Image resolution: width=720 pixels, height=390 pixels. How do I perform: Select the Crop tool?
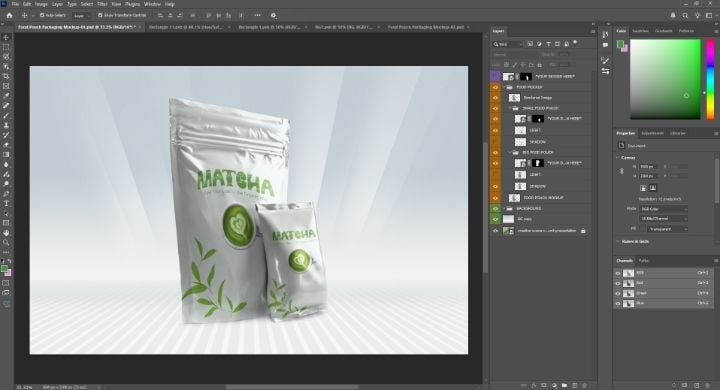click(6, 76)
